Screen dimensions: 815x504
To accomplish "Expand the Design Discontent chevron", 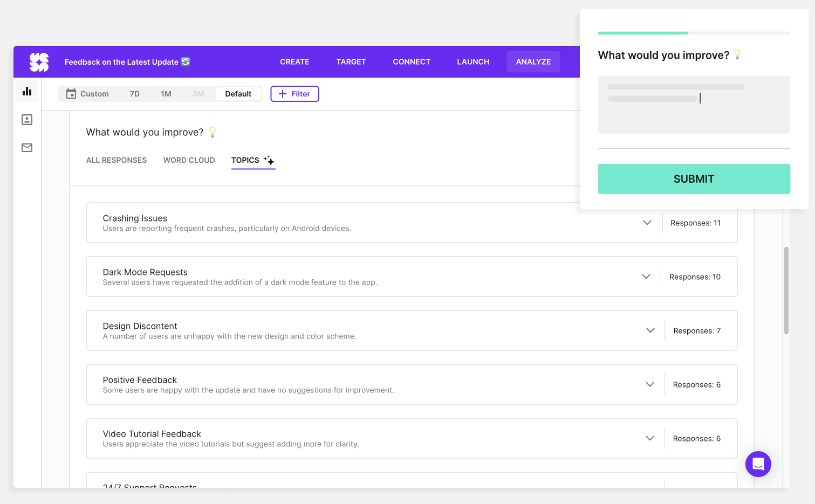I will point(650,330).
